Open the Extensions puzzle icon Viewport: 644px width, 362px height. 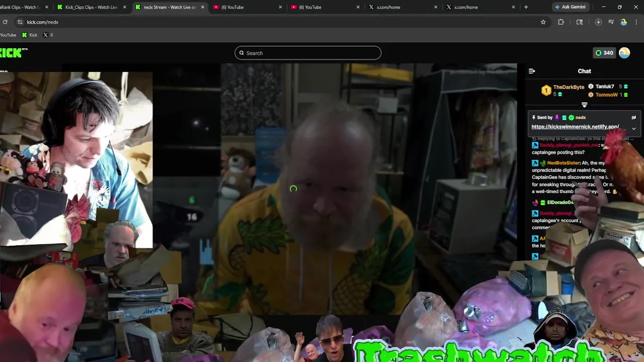coord(561,22)
